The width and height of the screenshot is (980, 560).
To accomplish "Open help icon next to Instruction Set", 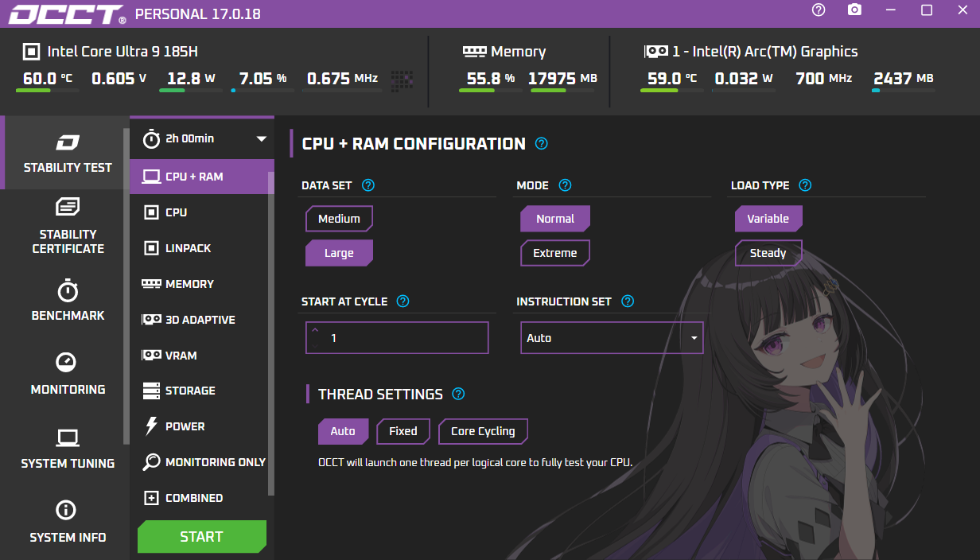I will pyautogui.click(x=628, y=301).
